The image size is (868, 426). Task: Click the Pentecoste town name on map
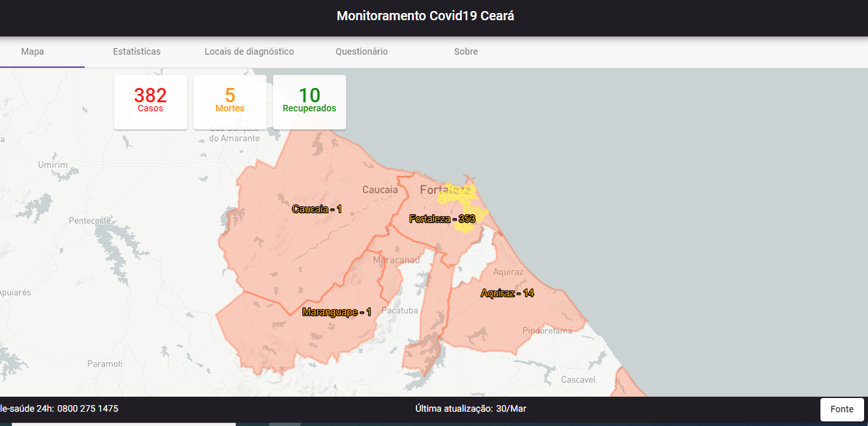click(90, 221)
